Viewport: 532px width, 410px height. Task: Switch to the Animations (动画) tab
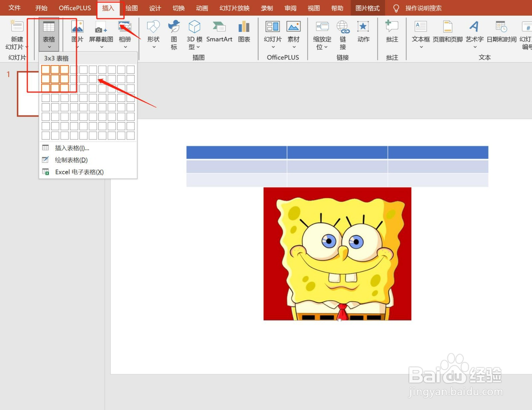[202, 8]
